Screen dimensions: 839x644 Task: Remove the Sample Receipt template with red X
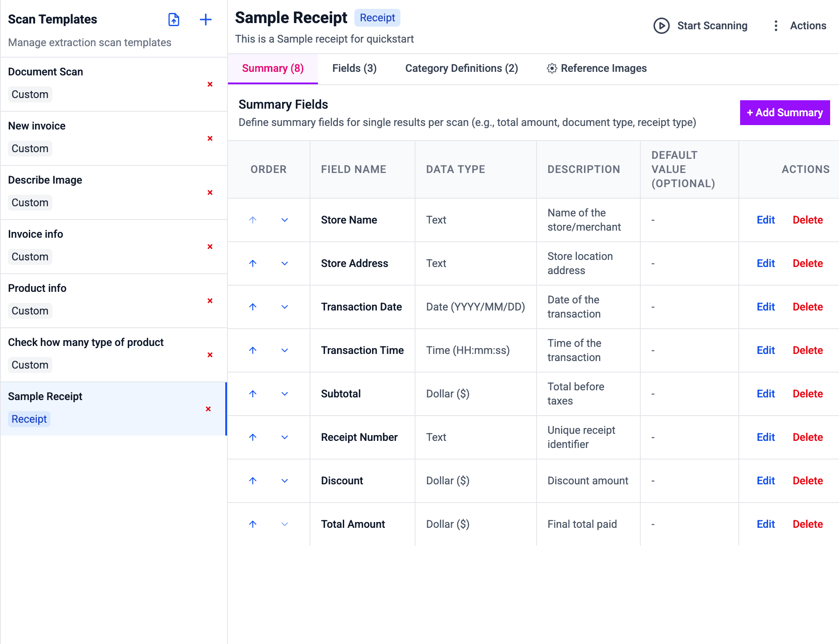[208, 409]
